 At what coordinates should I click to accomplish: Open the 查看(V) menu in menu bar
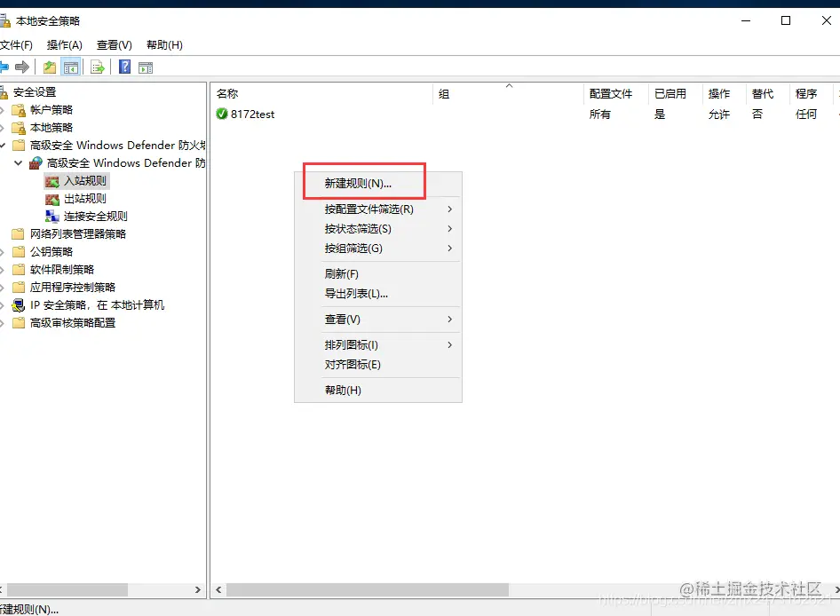pyautogui.click(x=115, y=45)
